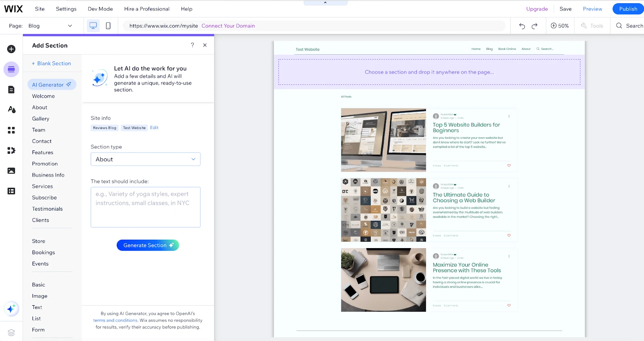644x341 pixels.
Task: Click the logo grid post thumbnail
Action: coord(383,210)
